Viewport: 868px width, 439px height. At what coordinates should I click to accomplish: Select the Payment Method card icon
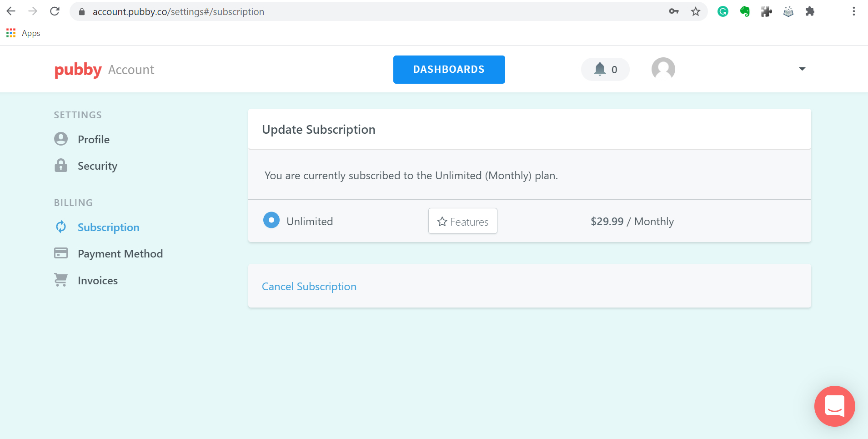[61, 253]
